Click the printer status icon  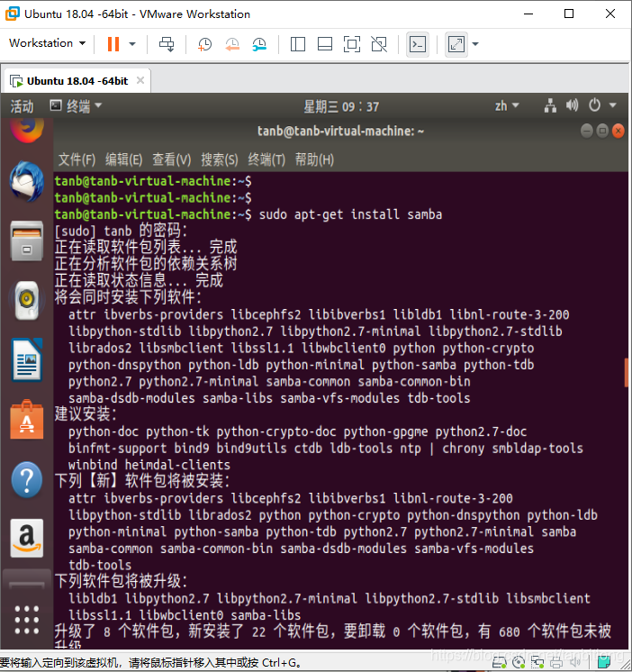point(556,663)
